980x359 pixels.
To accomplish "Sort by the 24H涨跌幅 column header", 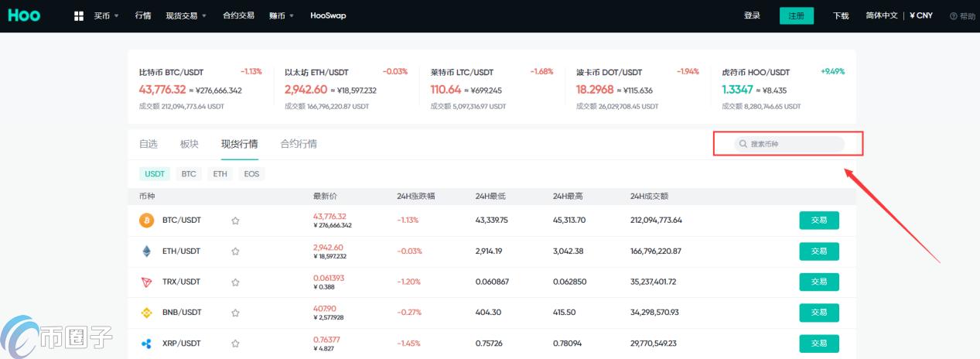I will point(416,197).
